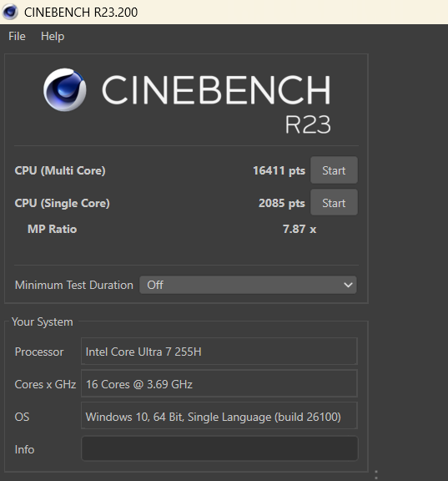Click the Cinebench icon in the title bar
The height and width of the screenshot is (481, 448).
[x=10, y=12]
